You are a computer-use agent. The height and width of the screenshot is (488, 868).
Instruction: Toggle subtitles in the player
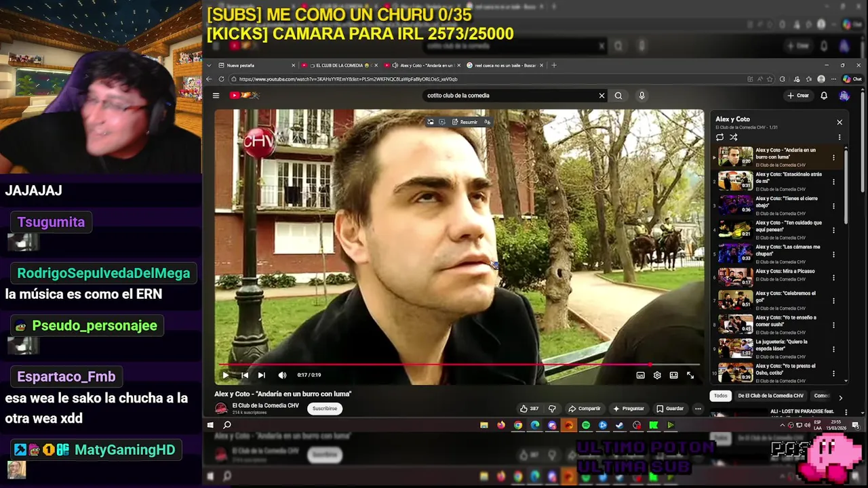click(640, 375)
